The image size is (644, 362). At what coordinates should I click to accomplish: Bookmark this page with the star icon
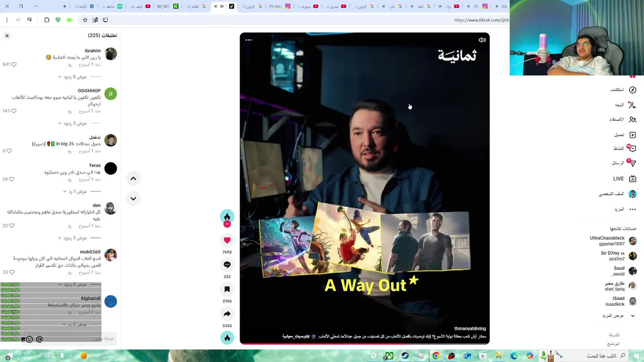(x=85, y=20)
